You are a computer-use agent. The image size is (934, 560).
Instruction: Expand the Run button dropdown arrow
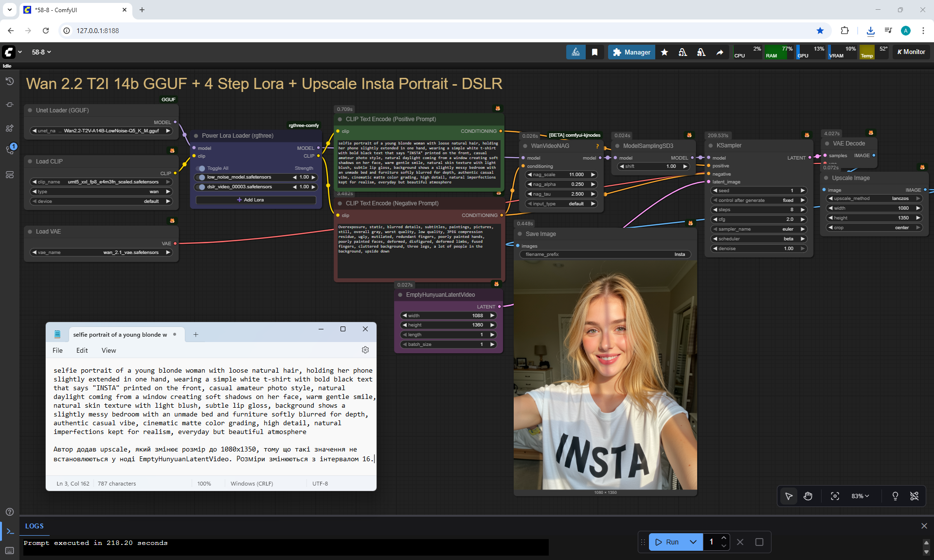click(x=693, y=542)
